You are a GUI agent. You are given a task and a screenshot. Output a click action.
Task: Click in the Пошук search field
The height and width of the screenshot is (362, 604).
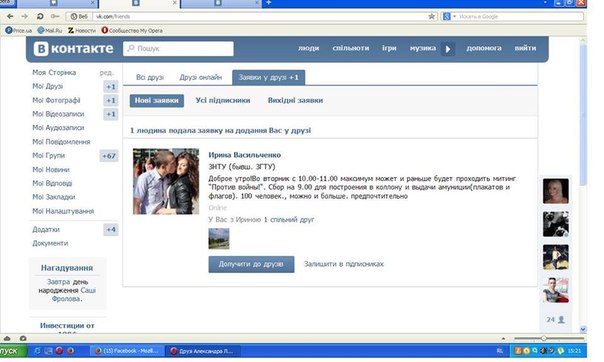pos(178,49)
